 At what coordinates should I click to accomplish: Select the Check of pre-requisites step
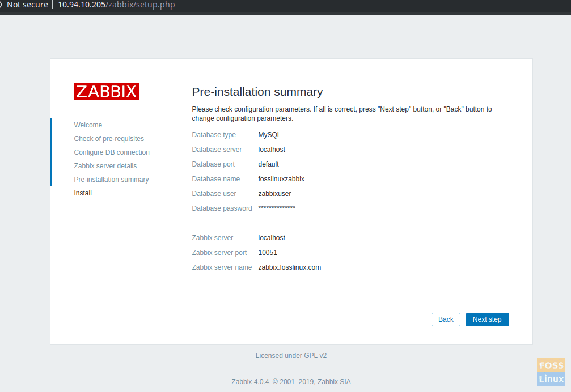pyautogui.click(x=109, y=139)
